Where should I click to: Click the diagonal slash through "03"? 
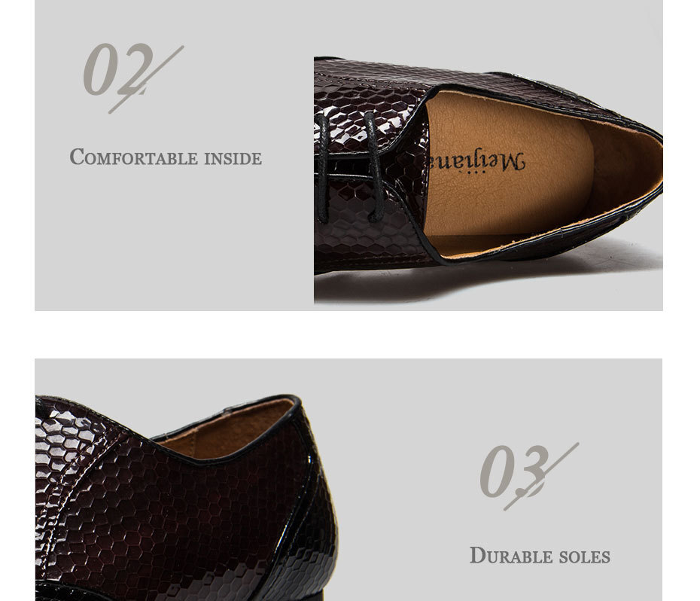pyautogui.click(x=541, y=477)
